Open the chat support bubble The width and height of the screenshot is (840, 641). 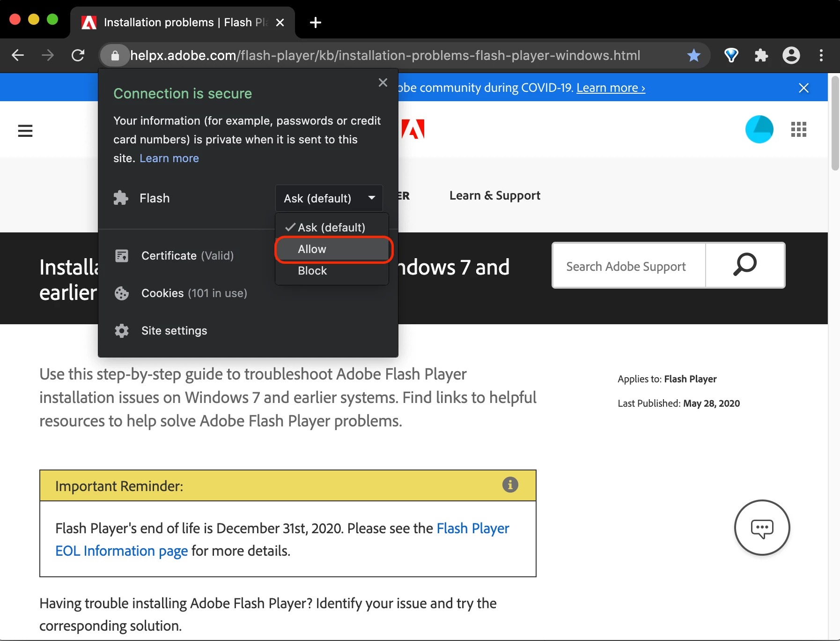[x=762, y=528]
